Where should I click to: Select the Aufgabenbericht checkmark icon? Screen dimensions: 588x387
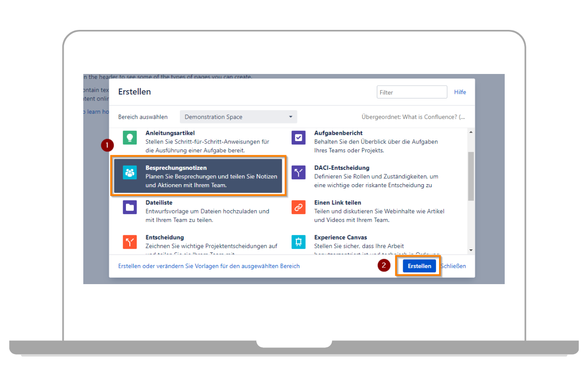click(298, 137)
